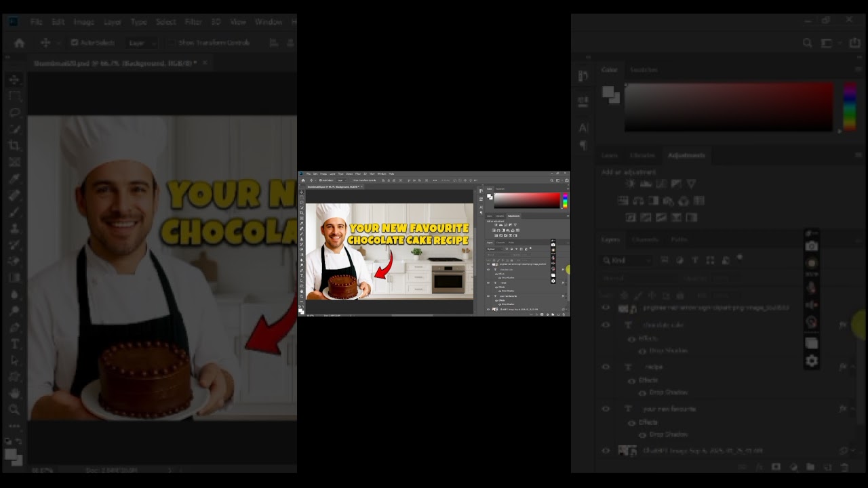Screen dimensions: 868x488
Task: Click the Share button in the centered window
Action: 566,181
